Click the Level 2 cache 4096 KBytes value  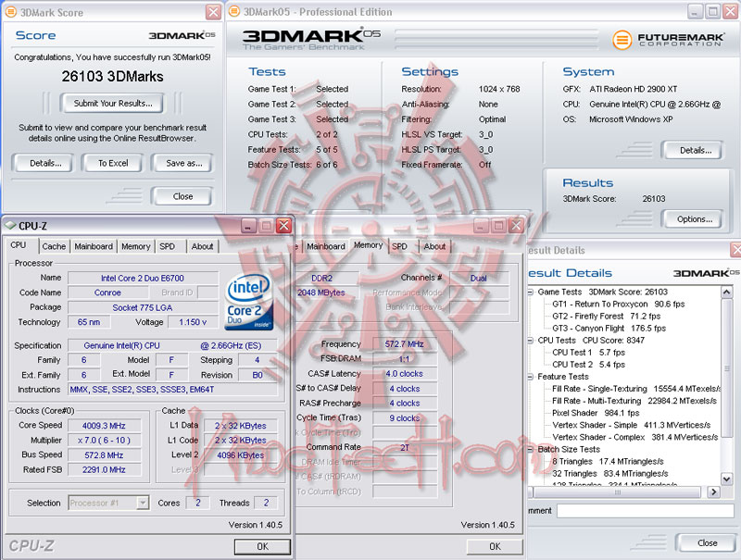[x=241, y=455]
